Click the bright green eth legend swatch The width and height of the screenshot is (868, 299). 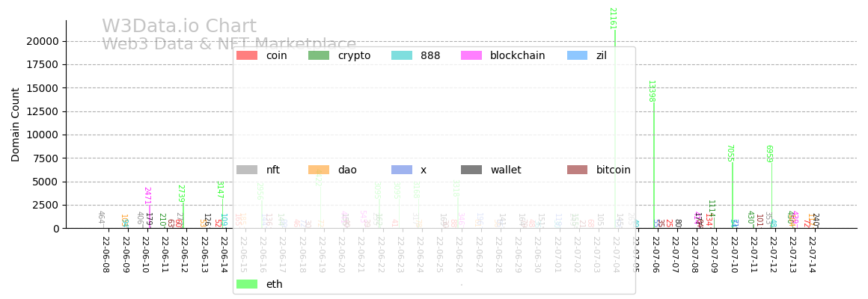pos(247,284)
